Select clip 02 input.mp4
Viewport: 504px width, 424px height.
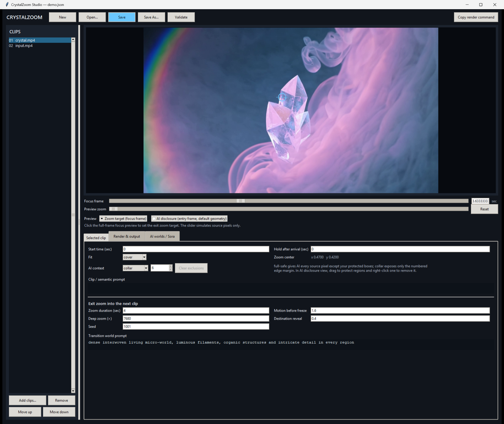(x=40, y=46)
